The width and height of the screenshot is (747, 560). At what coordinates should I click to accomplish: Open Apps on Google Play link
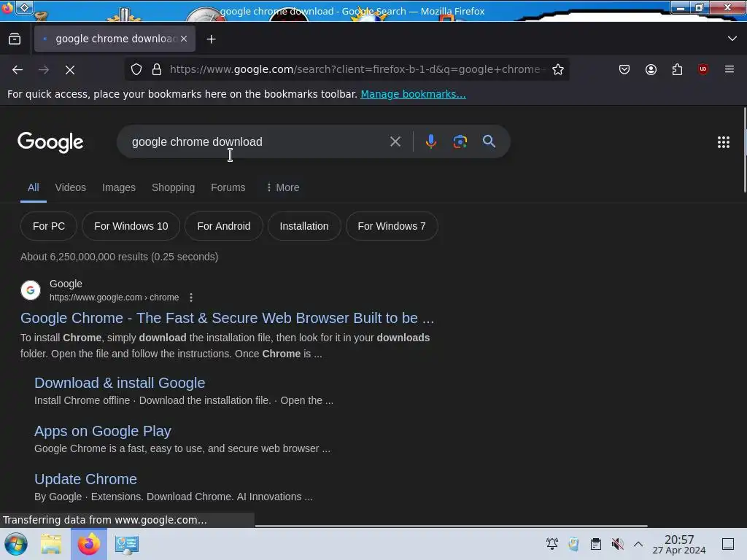(x=102, y=431)
